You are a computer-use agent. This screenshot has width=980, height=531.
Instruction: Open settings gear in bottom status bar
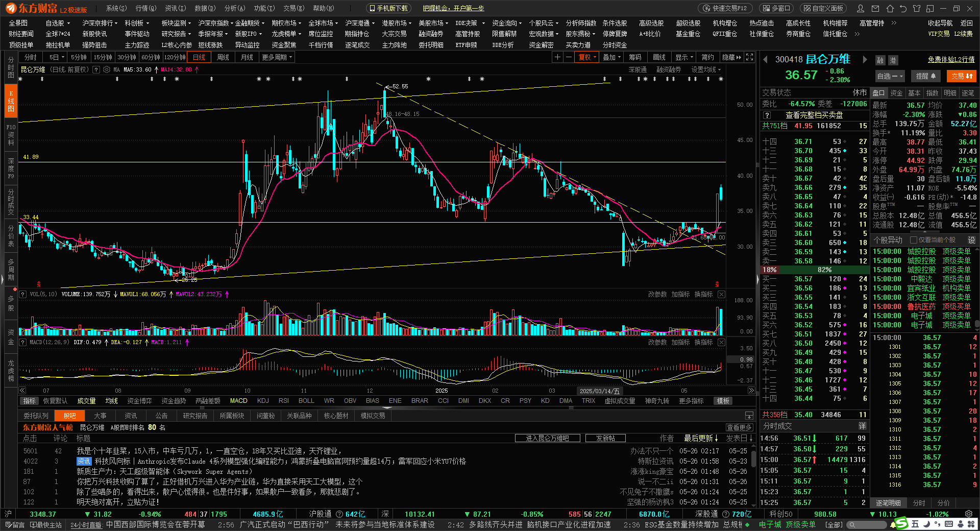tap(969, 514)
